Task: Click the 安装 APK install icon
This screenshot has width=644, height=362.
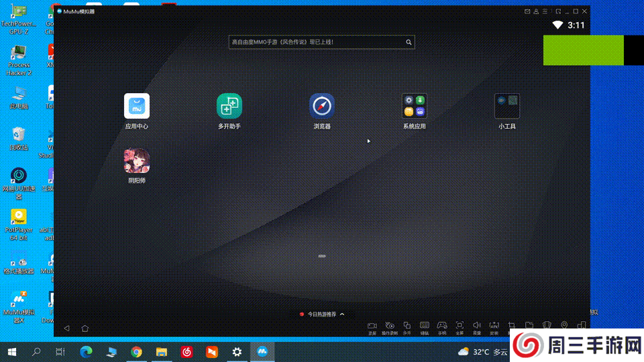Action: (494, 326)
